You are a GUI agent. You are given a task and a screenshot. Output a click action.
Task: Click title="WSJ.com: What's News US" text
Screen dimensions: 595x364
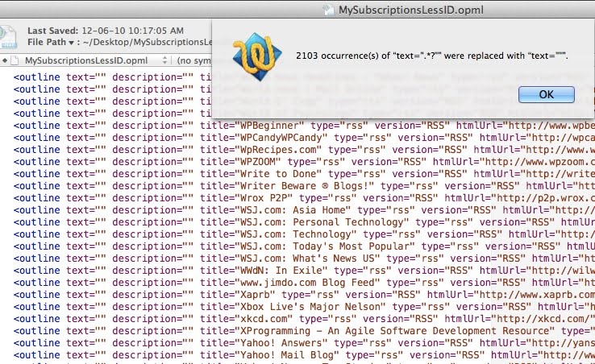(x=290, y=259)
